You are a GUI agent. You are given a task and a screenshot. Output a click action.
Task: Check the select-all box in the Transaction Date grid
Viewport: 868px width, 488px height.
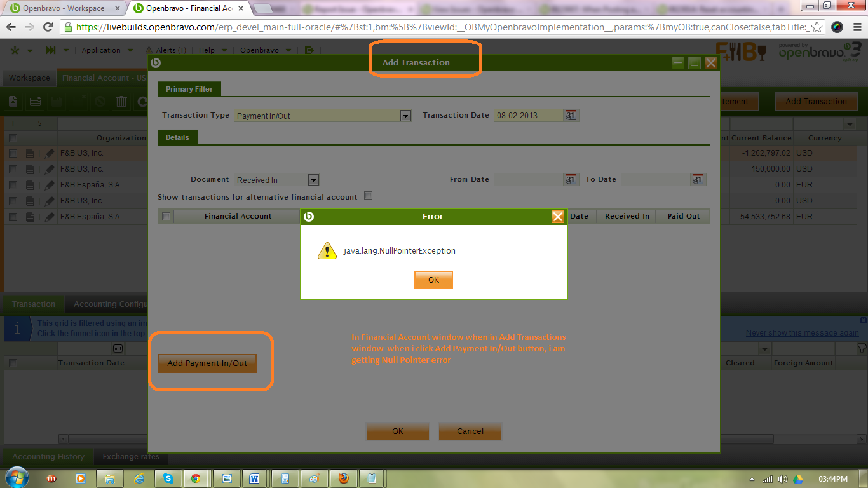tap(13, 363)
